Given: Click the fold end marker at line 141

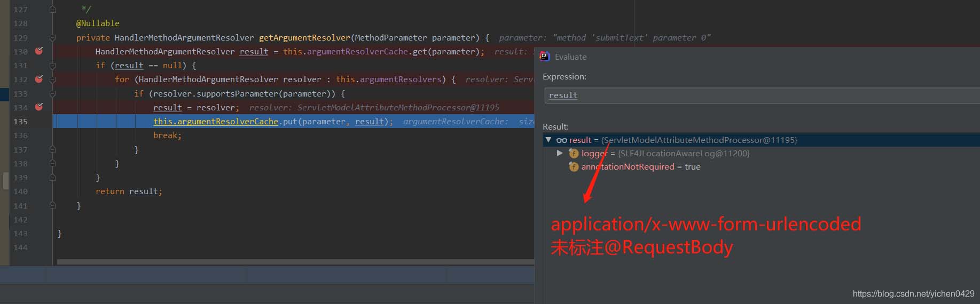Looking at the screenshot, I should click(52, 205).
